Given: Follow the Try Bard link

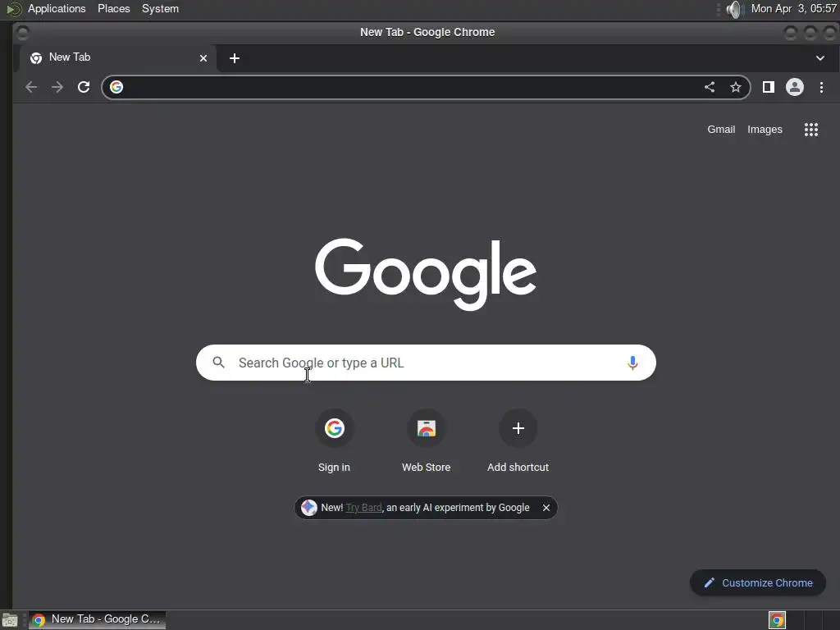Looking at the screenshot, I should click(363, 507).
